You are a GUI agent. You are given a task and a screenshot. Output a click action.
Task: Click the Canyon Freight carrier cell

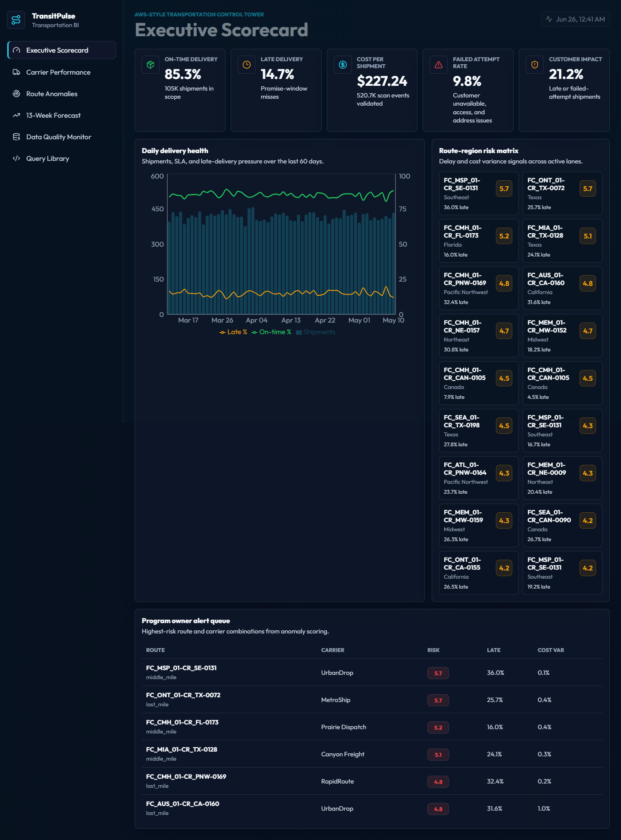tap(343, 754)
